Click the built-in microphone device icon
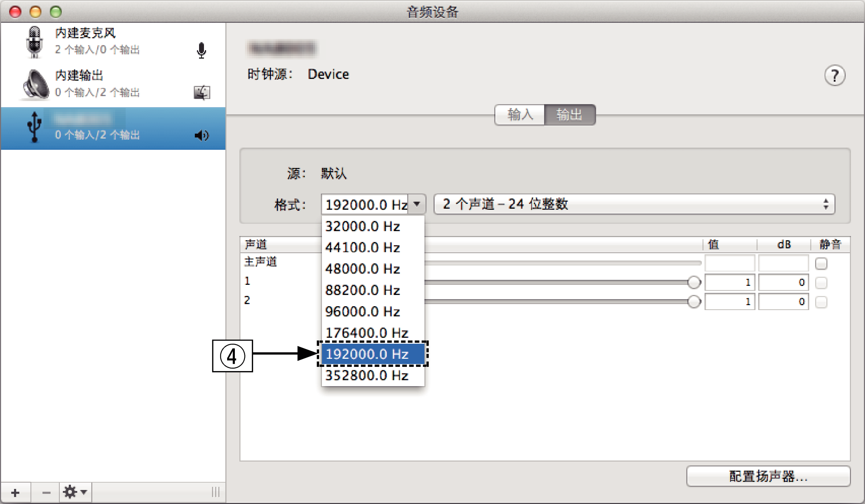Viewport: 865px width, 504px height. [34, 42]
